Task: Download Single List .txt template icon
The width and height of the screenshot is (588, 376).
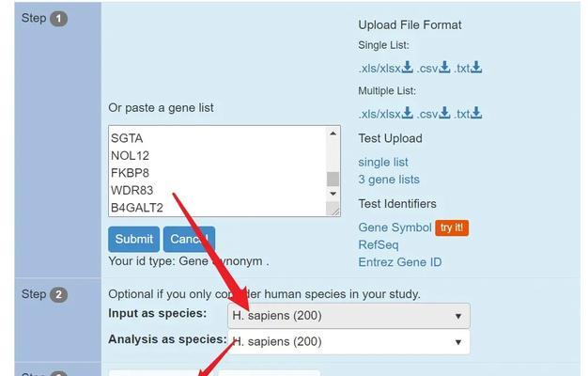Action: coord(476,67)
